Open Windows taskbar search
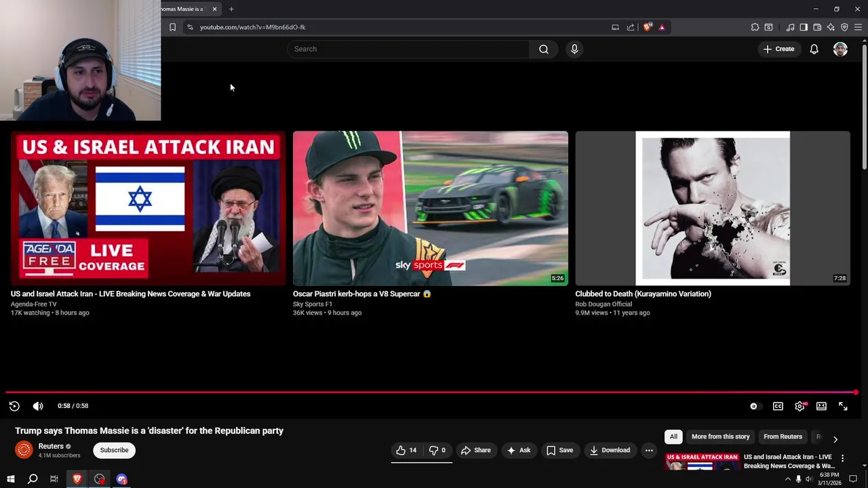This screenshot has width=868, height=488. pyautogui.click(x=33, y=479)
